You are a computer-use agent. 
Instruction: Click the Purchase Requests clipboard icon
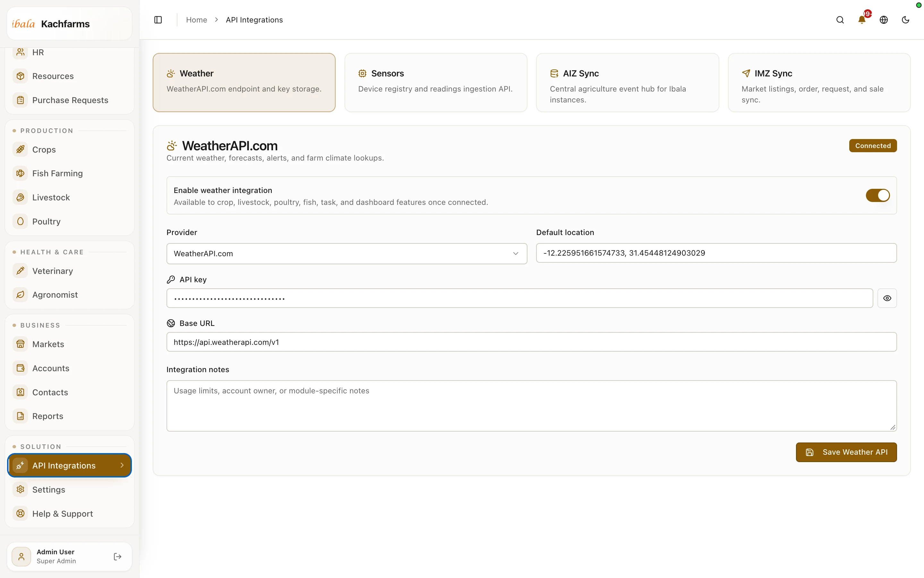(21, 100)
